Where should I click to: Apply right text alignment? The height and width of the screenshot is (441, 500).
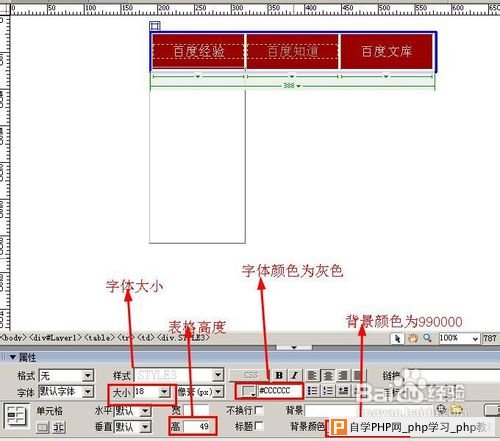coord(342,375)
